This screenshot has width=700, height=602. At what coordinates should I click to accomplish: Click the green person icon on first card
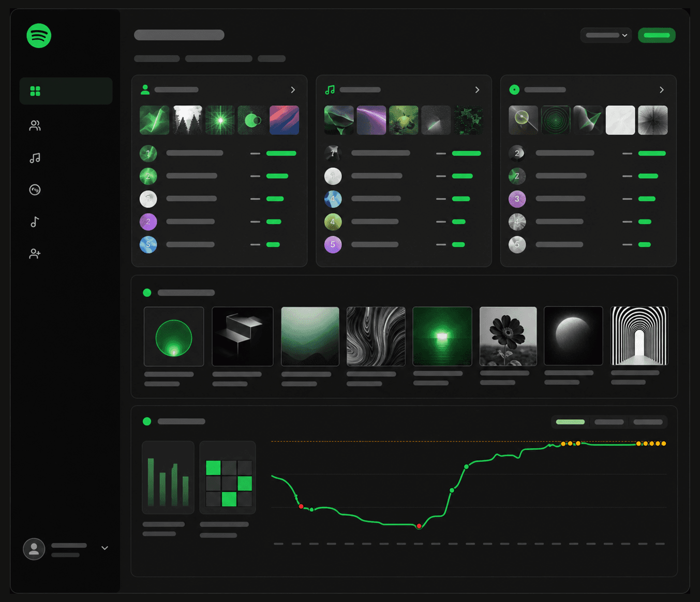145,90
